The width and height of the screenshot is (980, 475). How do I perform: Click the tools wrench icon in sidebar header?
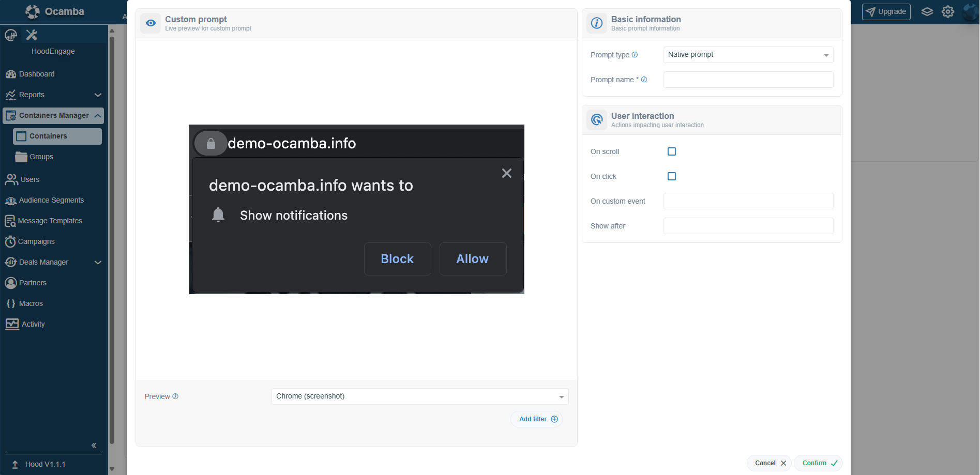point(32,35)
